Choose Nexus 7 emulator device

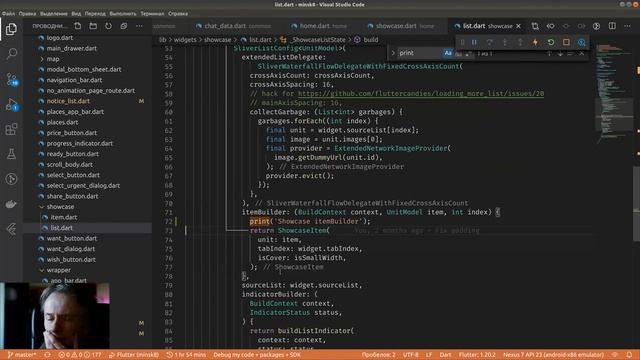tap(553, 355)
